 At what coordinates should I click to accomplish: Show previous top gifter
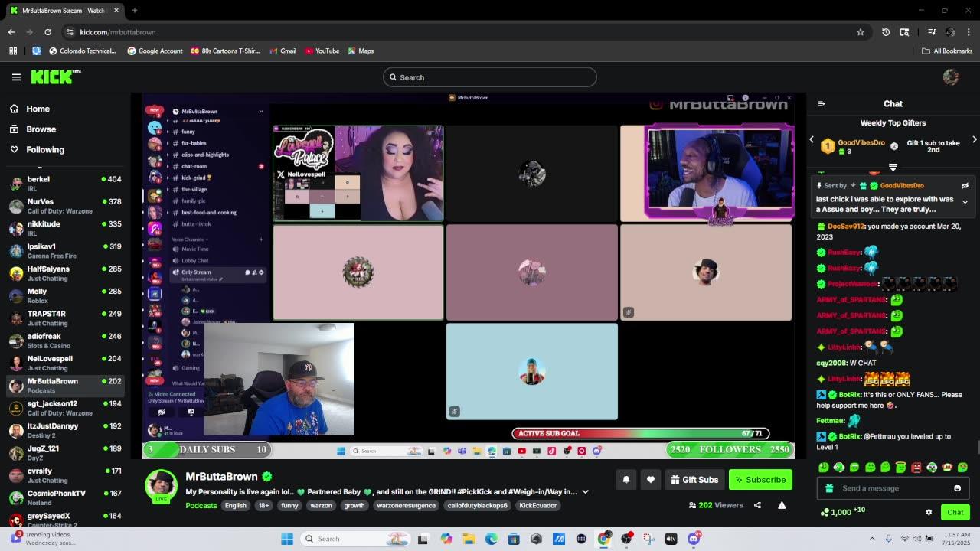pos(812,139)
